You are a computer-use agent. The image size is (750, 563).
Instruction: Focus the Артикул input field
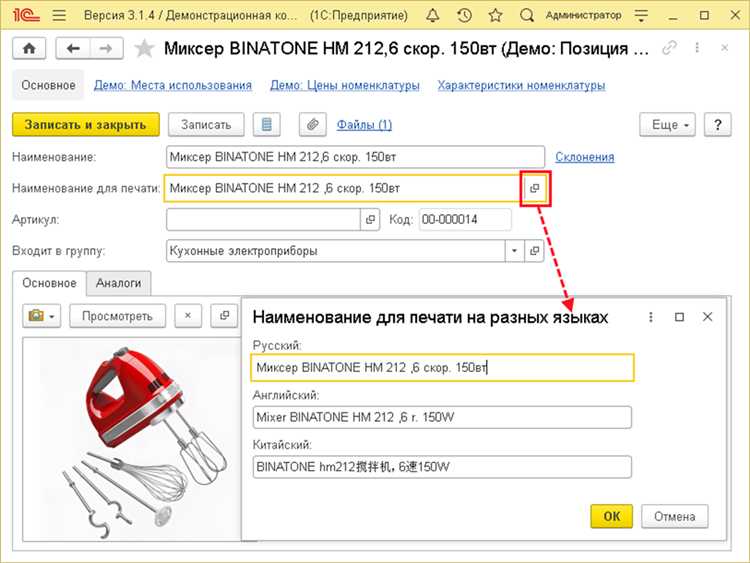[263, 220]
